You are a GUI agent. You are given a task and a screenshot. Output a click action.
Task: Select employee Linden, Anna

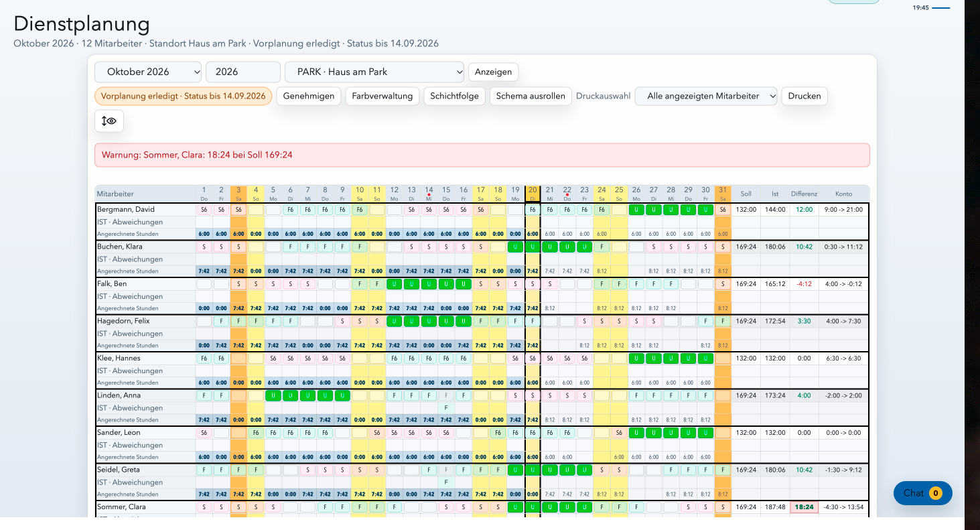(x=119, y=395)
